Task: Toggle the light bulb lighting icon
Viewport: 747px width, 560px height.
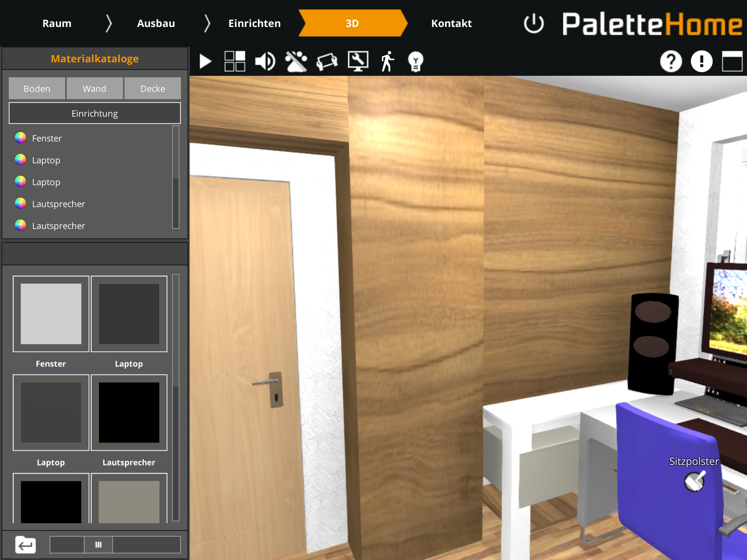Action: [415, 61]
